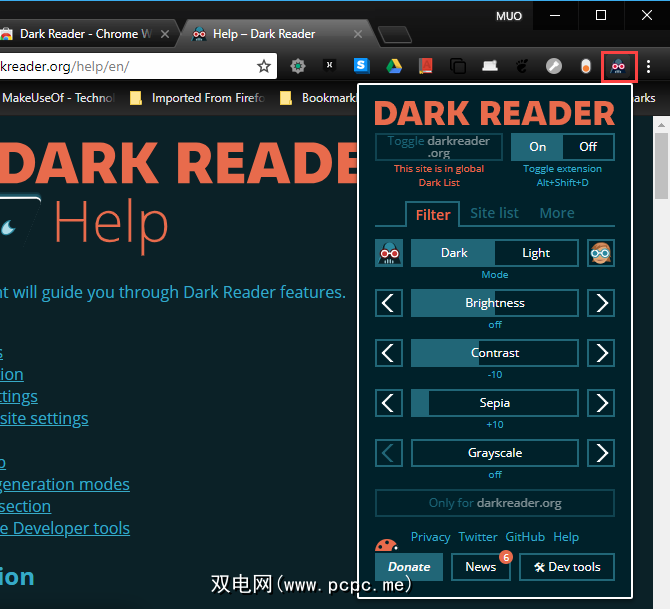Follow the generation modes link
Viewport: 670px width, 609px height.
(65, 485)
